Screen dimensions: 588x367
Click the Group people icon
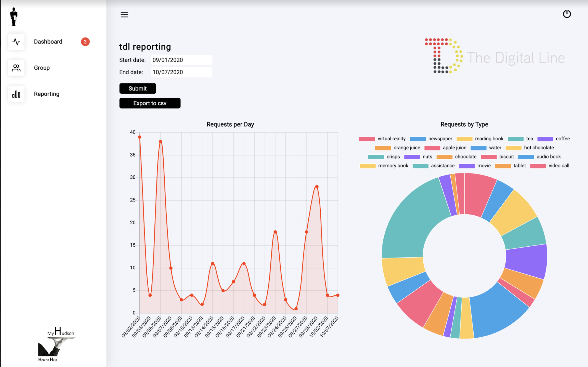point(16,68)
